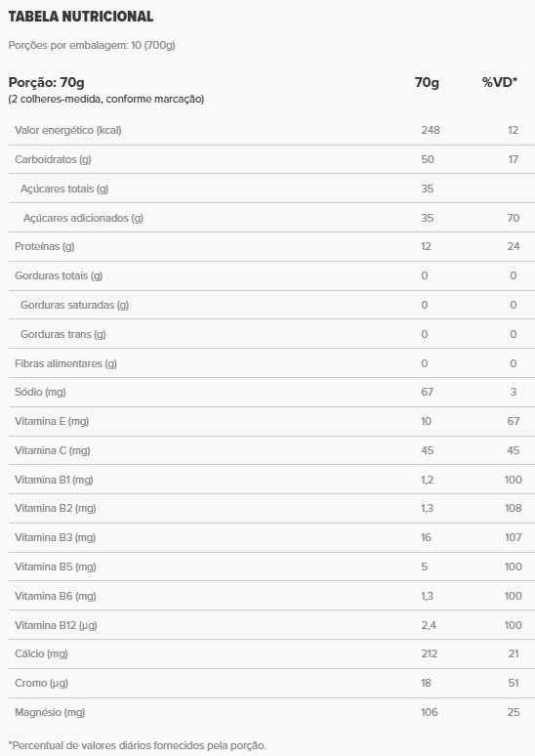Click the 70g column header

427,82
